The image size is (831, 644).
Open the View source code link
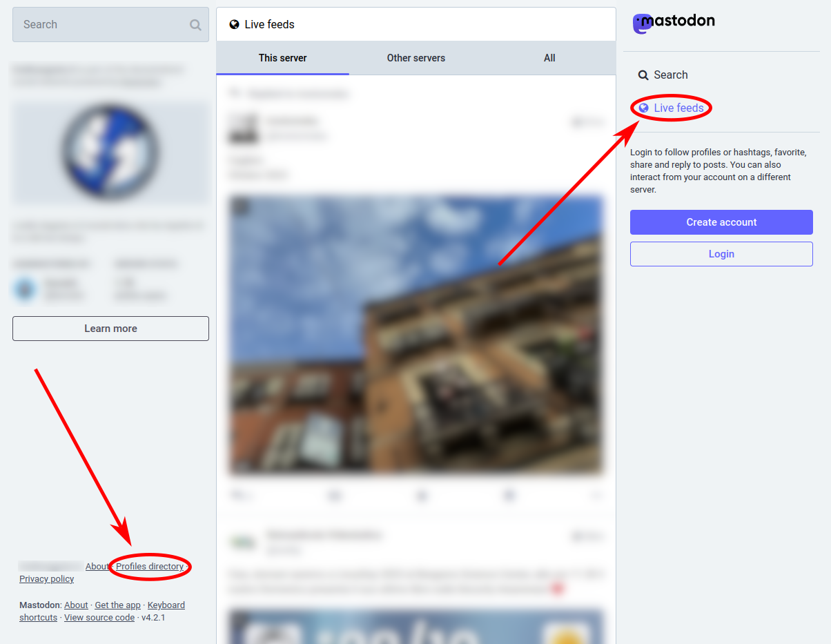(x=99, y=618)
